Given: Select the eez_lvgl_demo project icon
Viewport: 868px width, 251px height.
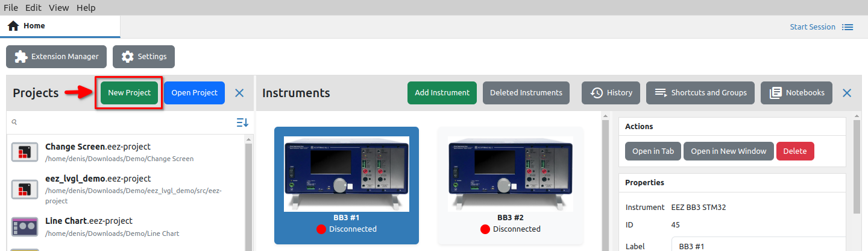Looking at the screenshot, I should [25, 189].
